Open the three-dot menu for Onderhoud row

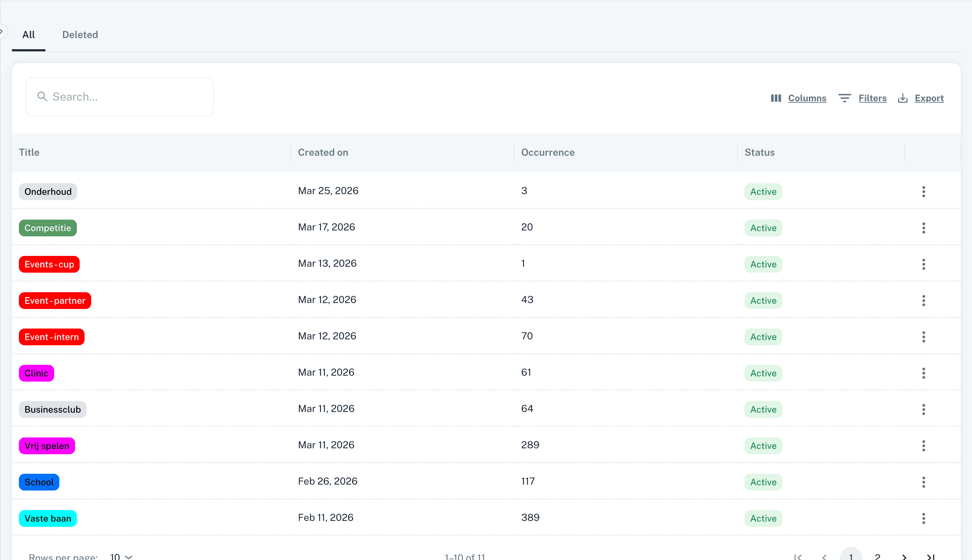[x=923, y=192]
